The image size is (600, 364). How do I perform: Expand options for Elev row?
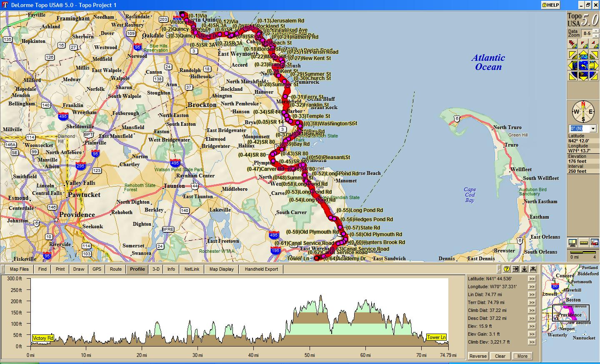(532, 326)
